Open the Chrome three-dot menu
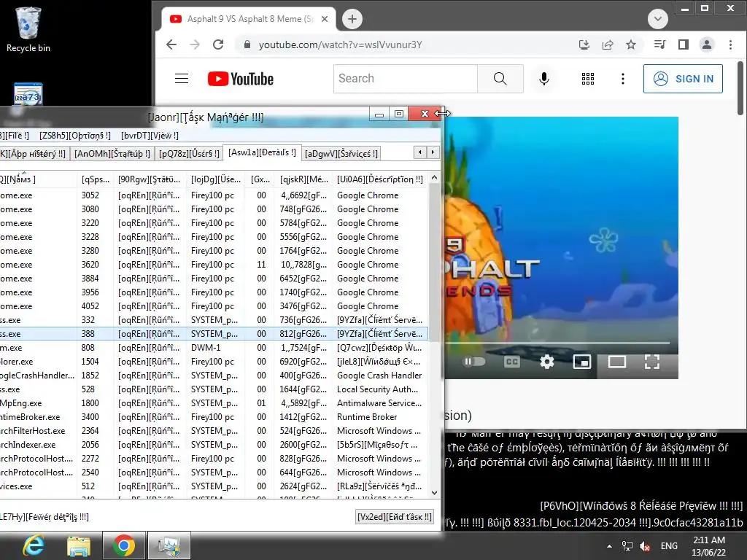This screenshot has height=560, width=747. coord(730,44)
